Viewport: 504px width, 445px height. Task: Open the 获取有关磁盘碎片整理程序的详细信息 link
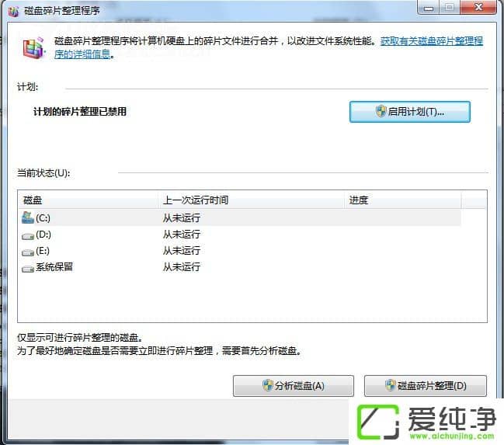(431, 40)
